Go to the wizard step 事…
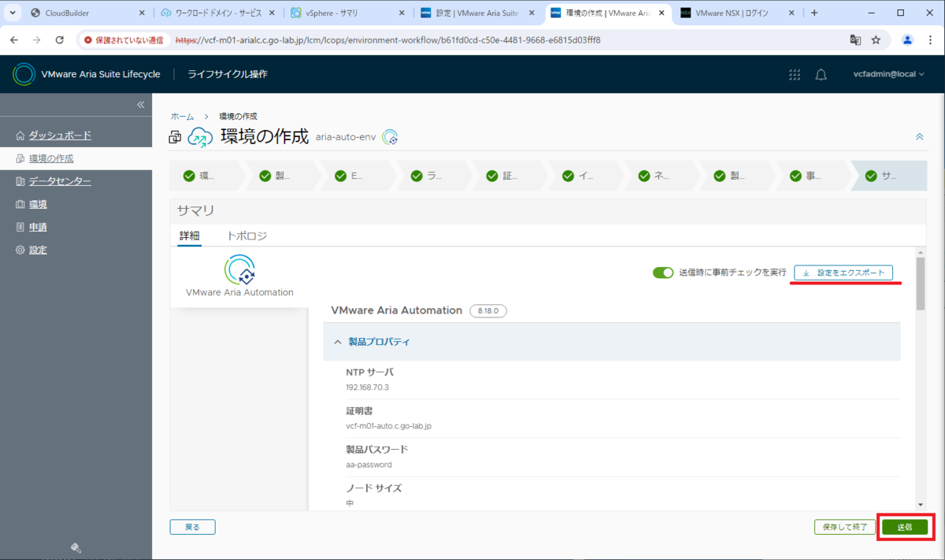Viewport: 945px width, 560px height. tap(813, 176)
